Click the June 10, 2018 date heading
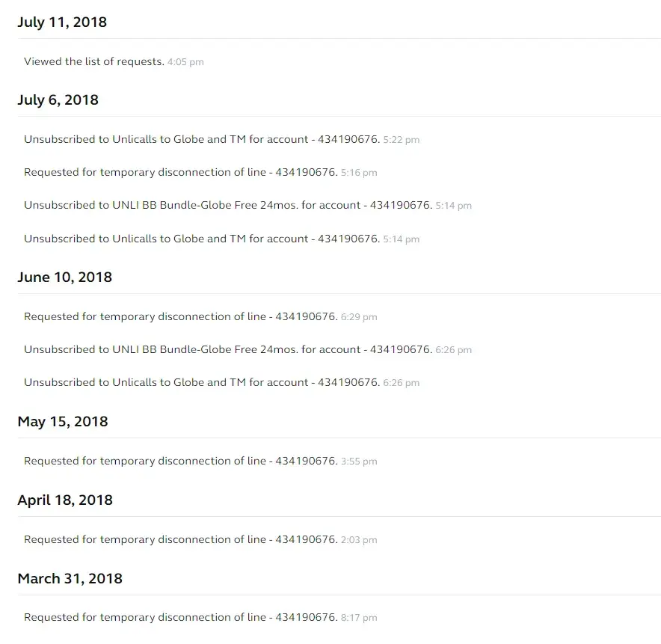661x644 pixels. click(64, 277)
